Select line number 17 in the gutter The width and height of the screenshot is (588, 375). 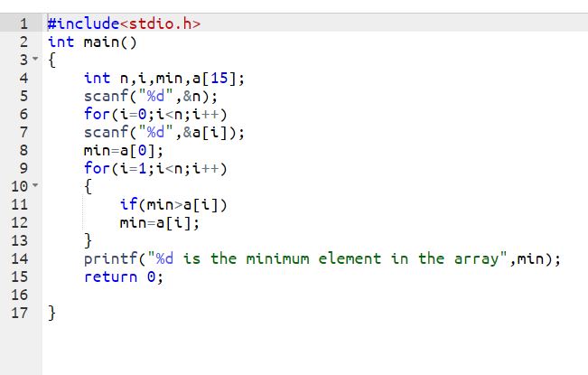coord(20,313)
